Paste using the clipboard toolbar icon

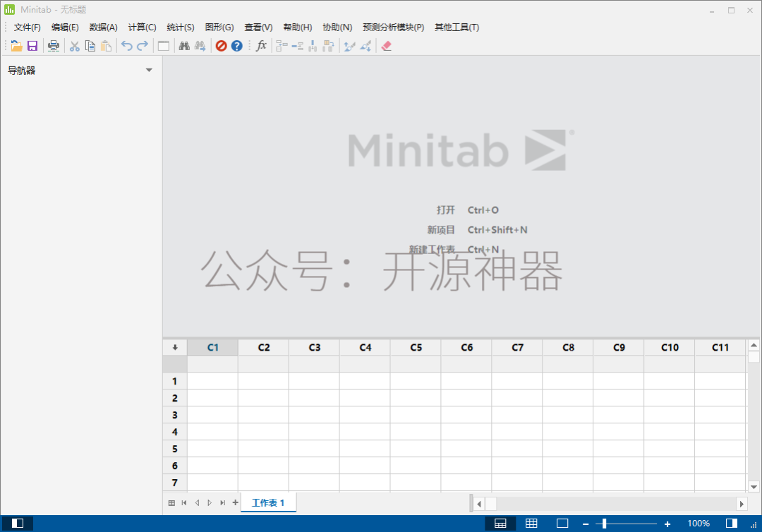click(x=106, y=46)
